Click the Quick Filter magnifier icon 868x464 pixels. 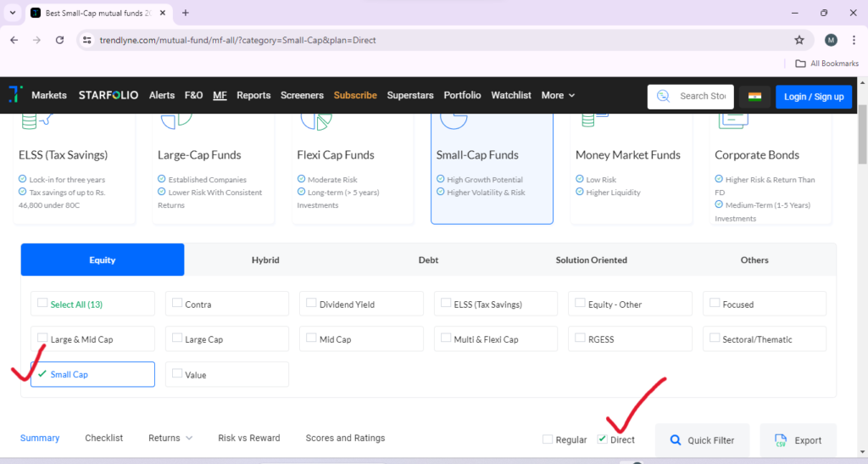click(676, 440)
